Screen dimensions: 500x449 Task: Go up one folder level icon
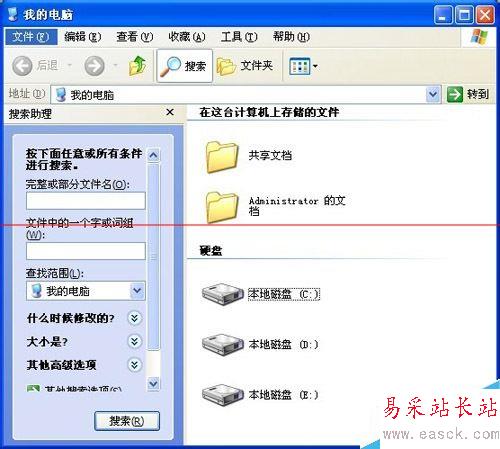point(137,65)
